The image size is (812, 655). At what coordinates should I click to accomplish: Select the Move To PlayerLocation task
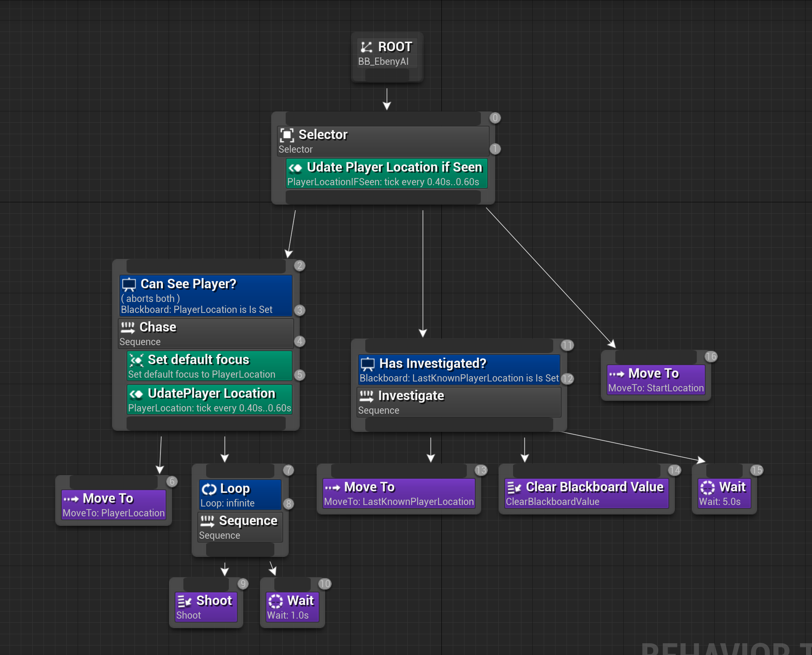(x=114, y=505)
